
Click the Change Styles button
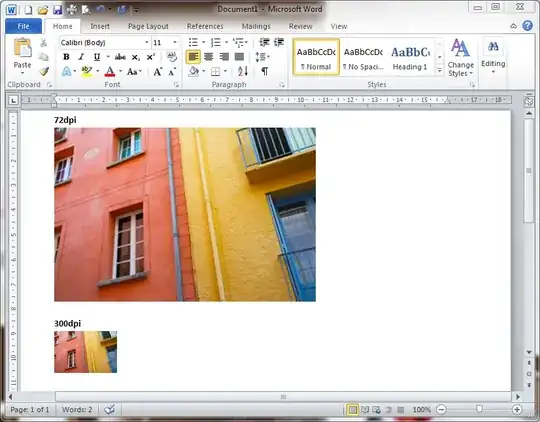460,58
